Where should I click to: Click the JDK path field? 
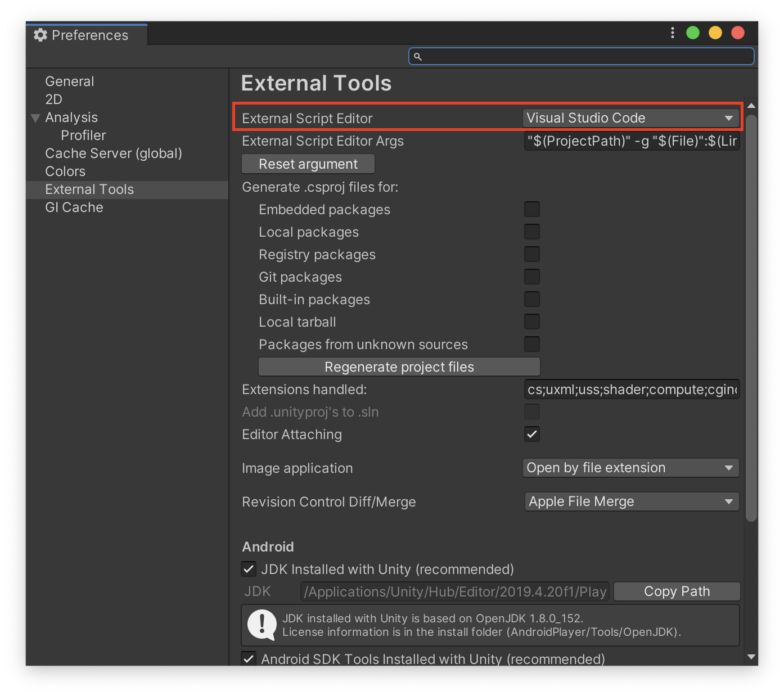point(454,591)
